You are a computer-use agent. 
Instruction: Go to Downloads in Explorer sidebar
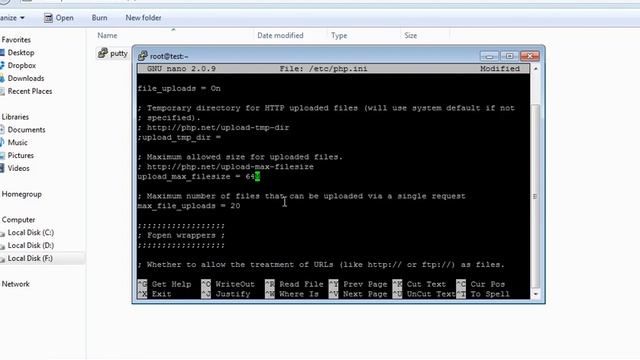coord(26,78)
